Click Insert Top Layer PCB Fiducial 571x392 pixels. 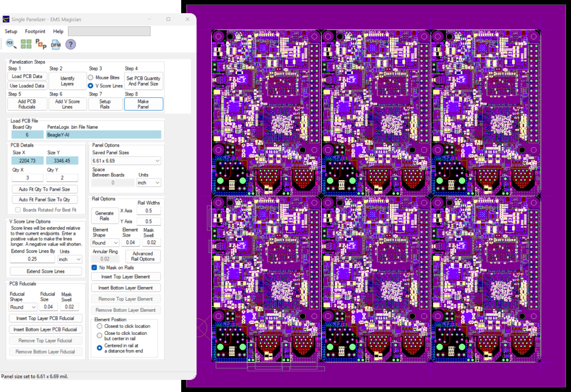[46, 318]
